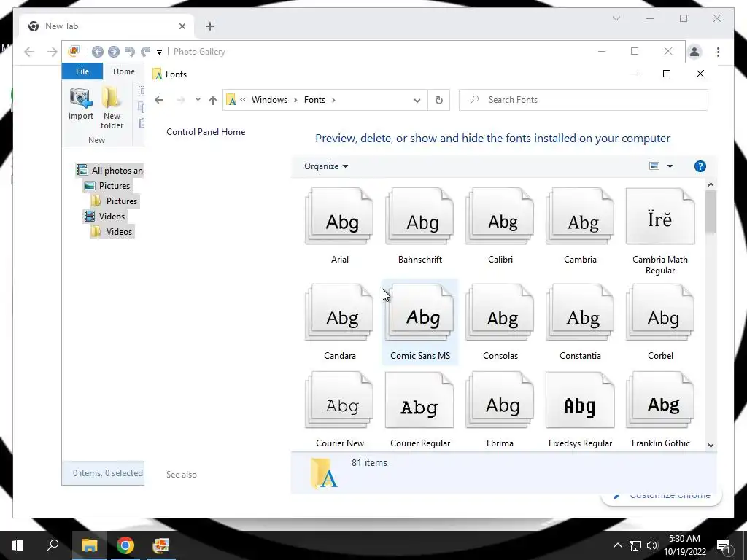Click the scroll down arrow in fonts list

pyautogui.click(x=711, y=446)
